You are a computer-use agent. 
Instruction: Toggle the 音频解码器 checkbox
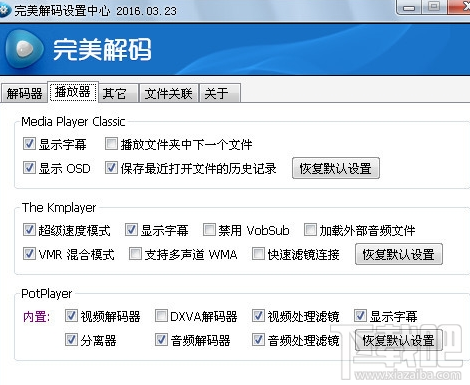click(161, 340)
